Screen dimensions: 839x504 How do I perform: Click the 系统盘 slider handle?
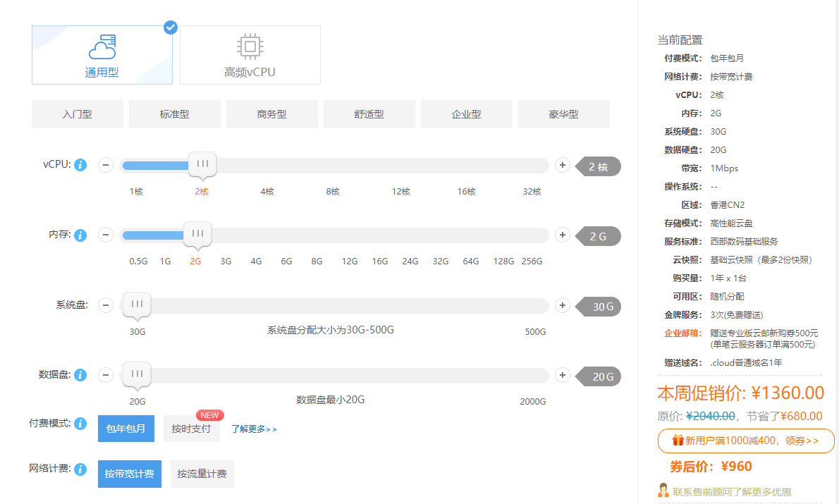[137, 305]
